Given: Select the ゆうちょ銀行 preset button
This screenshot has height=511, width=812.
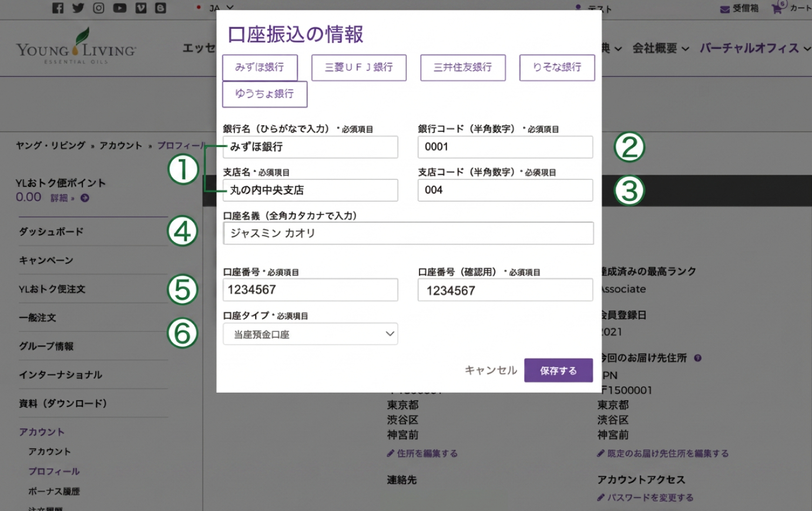Looking at the screenshot, I should tap(264, 94).
